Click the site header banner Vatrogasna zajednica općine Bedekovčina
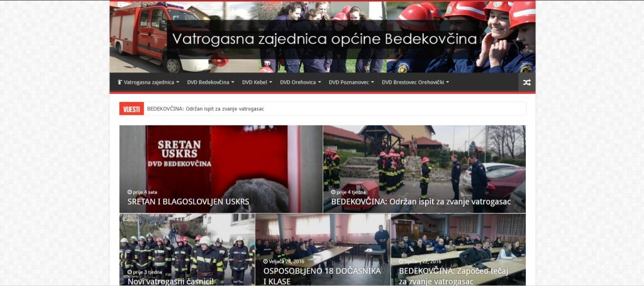This screenshot has width=644, height=286. point(323,37)
